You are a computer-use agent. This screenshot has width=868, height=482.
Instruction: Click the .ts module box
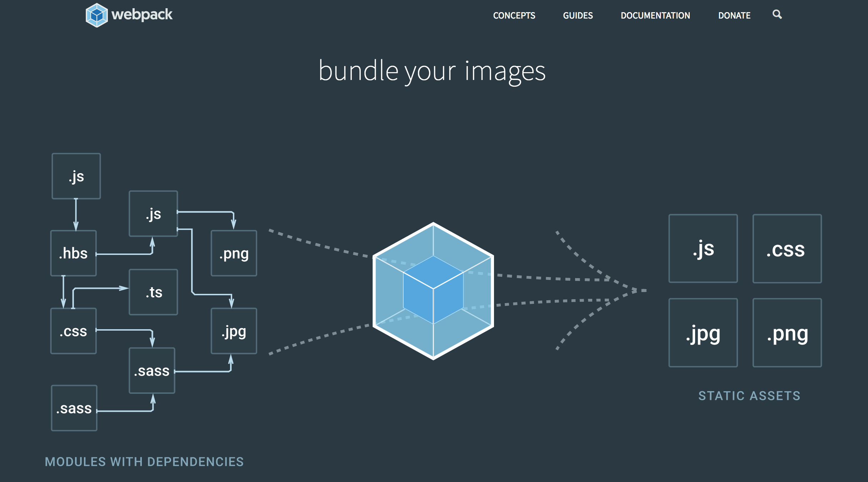click(153, 292)
